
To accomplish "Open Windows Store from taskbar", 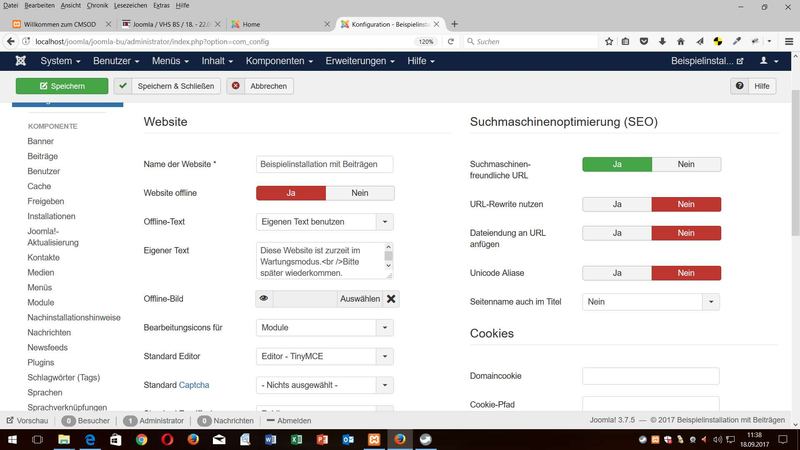I will coord(116,439).
